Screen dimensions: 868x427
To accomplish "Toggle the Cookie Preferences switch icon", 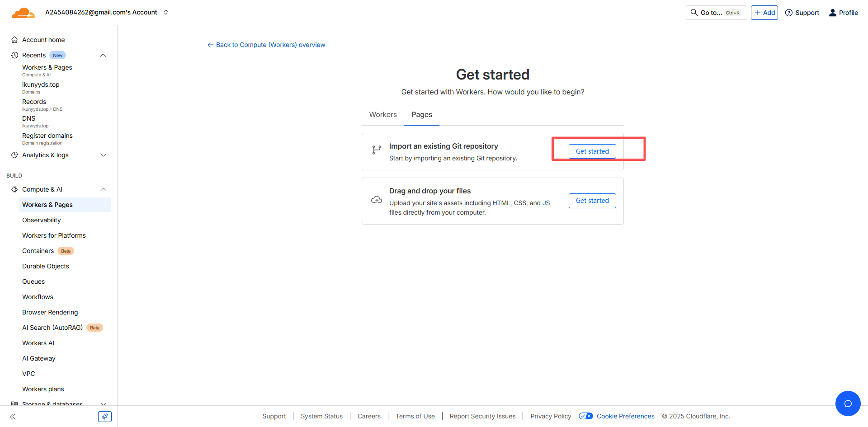I will point(585,416).
